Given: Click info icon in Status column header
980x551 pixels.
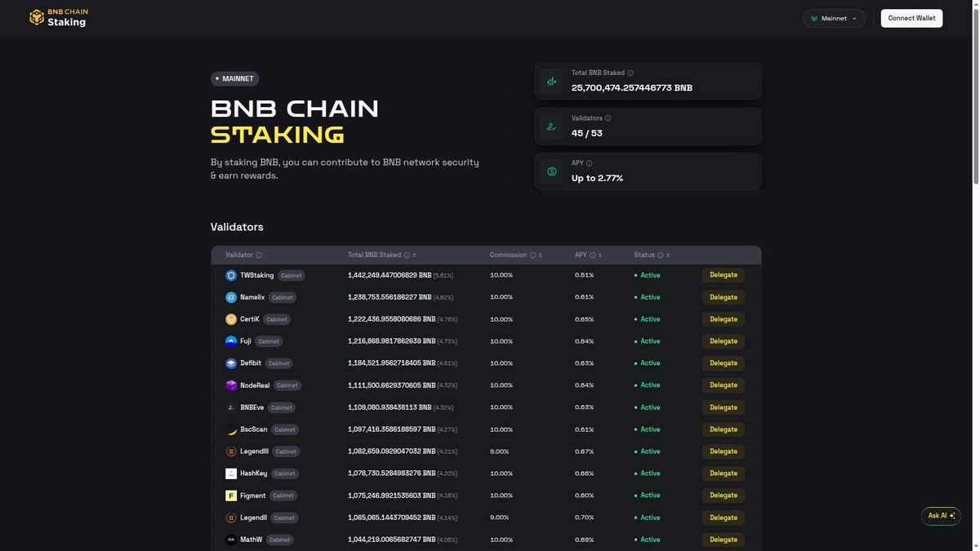Looking at the screenshot, I should tap(660, 256).
